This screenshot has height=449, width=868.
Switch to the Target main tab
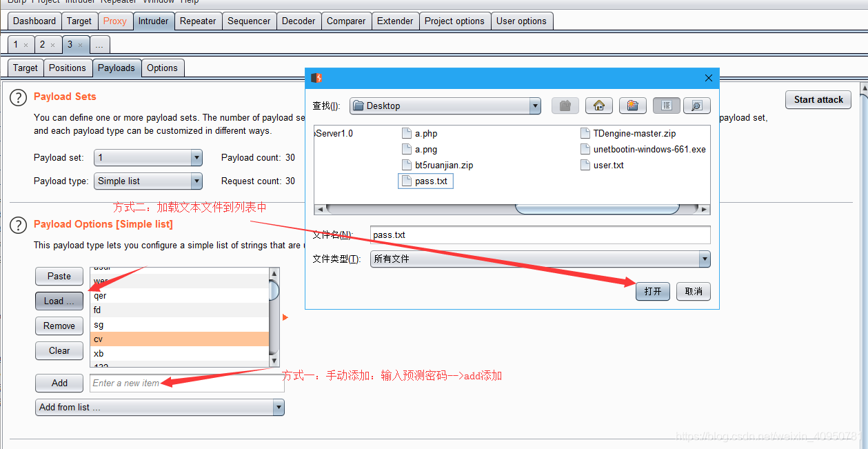(79, 21)
